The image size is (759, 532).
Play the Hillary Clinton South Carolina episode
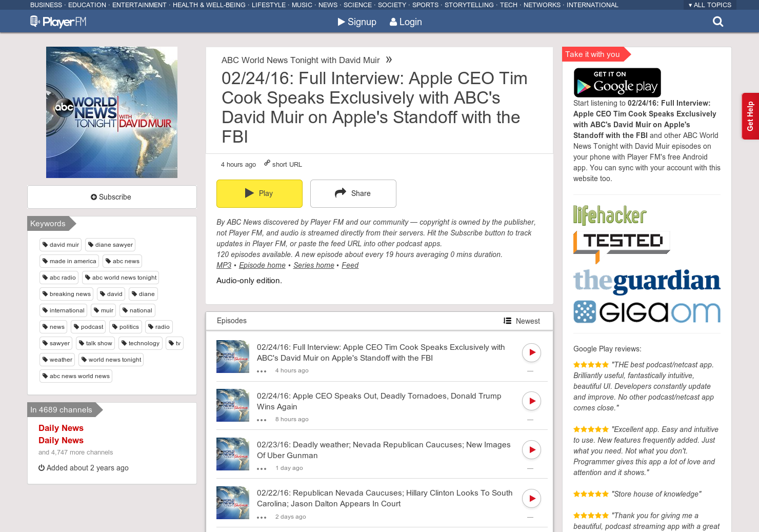(531, 499)
